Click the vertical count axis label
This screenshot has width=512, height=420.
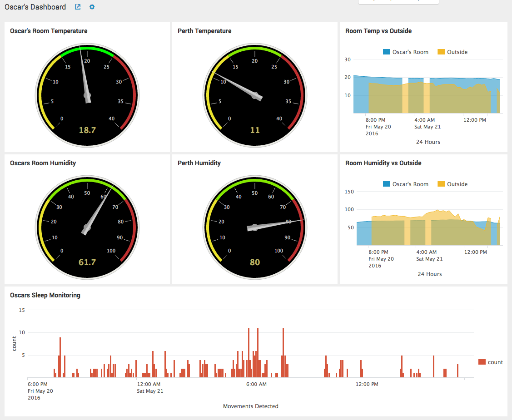[x=14, y=344]
